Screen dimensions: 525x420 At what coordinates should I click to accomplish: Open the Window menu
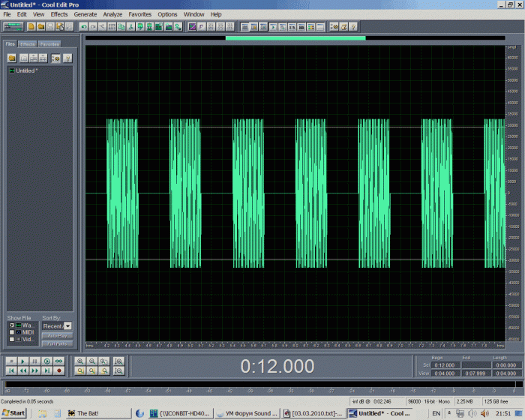point(193,14)
